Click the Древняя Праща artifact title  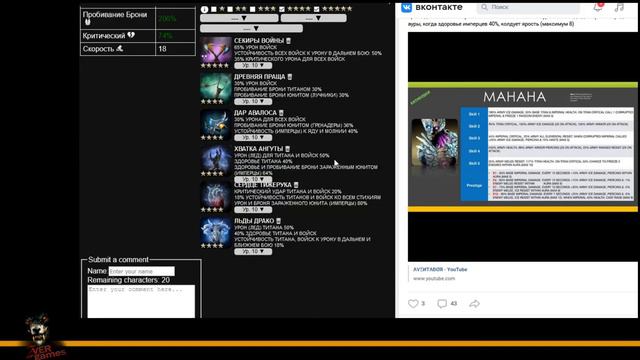tap(260, 77)
